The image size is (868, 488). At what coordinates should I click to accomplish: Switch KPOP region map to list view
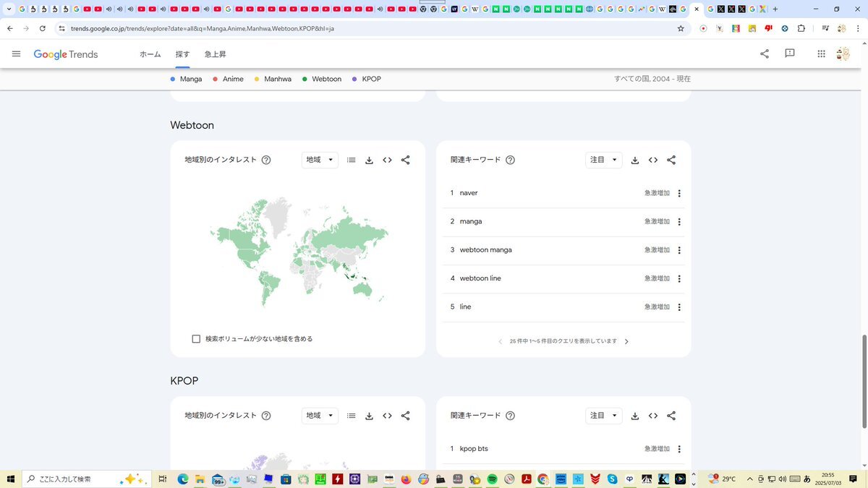351,416
